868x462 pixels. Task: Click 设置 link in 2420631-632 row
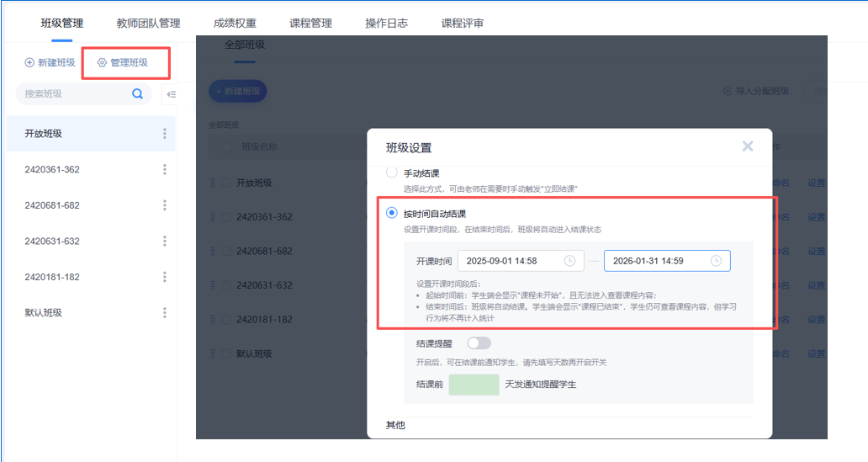[x=817, y=285]
